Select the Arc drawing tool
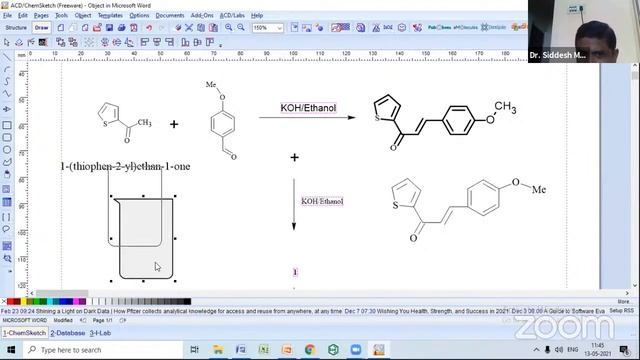 pyautogui.click(x=7, y=69)
